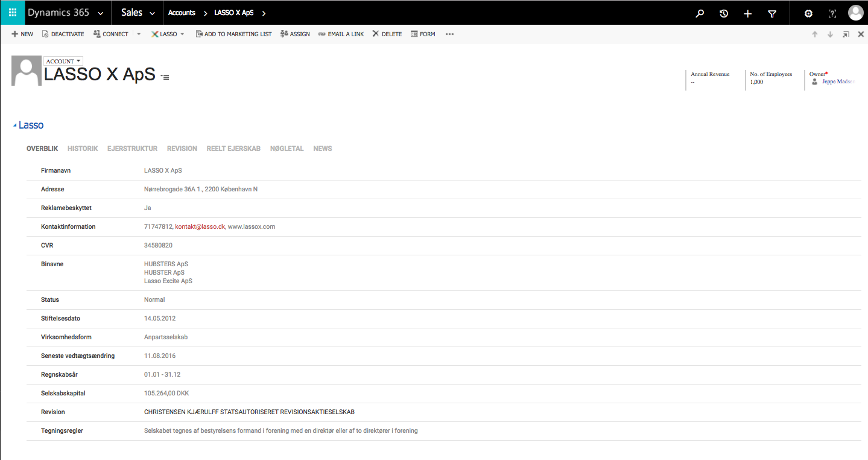The width and height of the screenshot is (868, 460).
Task: Open advanced find filter icon
Action: pos(772,13)
